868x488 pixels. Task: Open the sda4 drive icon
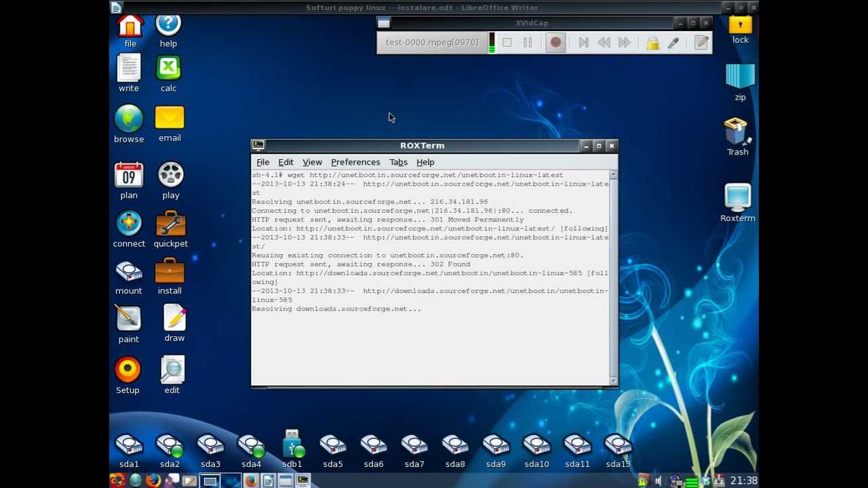pos(251,450)
